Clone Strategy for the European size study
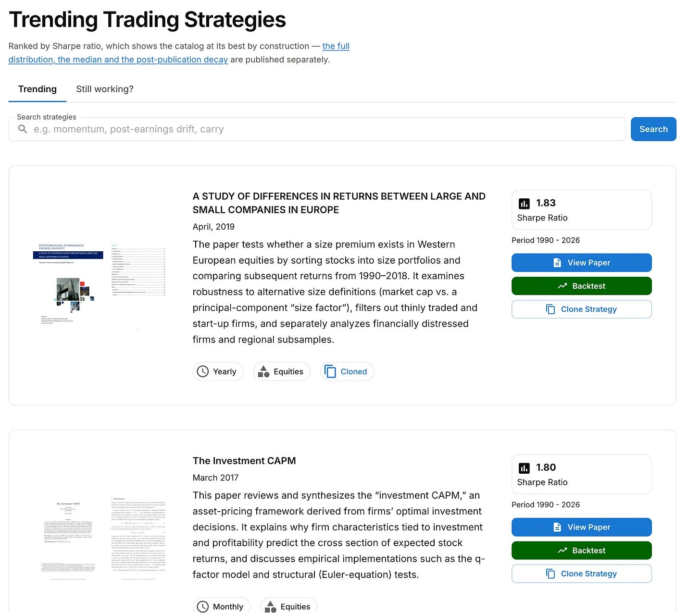Viewport: 700px width, 613px height. point(582,309)
